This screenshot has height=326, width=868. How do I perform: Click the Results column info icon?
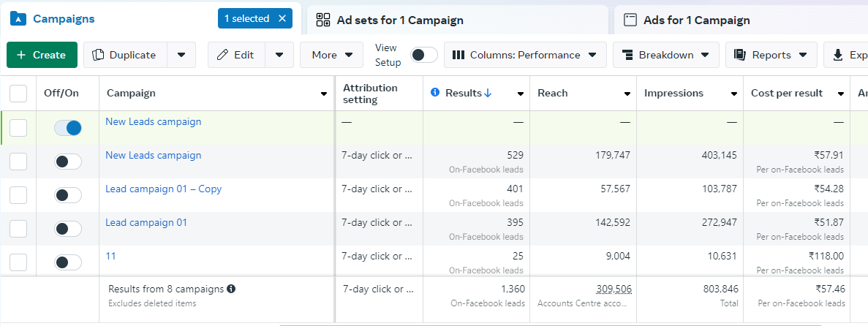[x=435, y=93]
